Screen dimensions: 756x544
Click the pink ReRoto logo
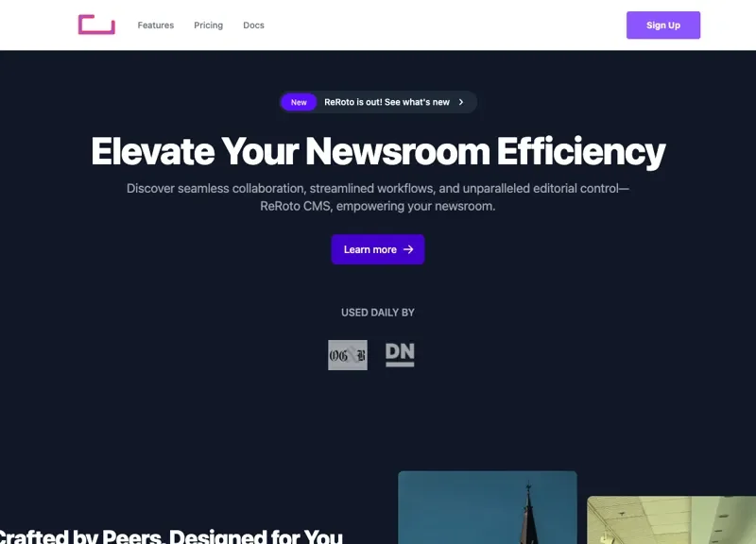(x=96, y=25)
